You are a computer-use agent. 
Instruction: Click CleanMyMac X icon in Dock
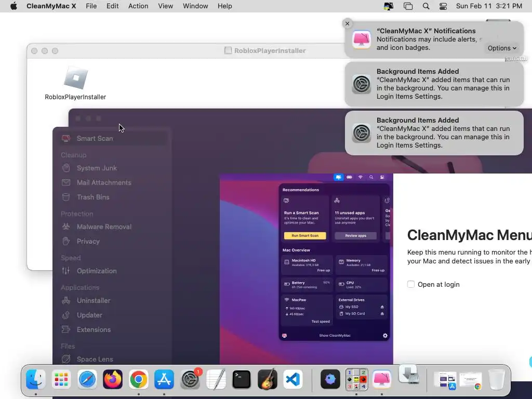click(382, 379)
